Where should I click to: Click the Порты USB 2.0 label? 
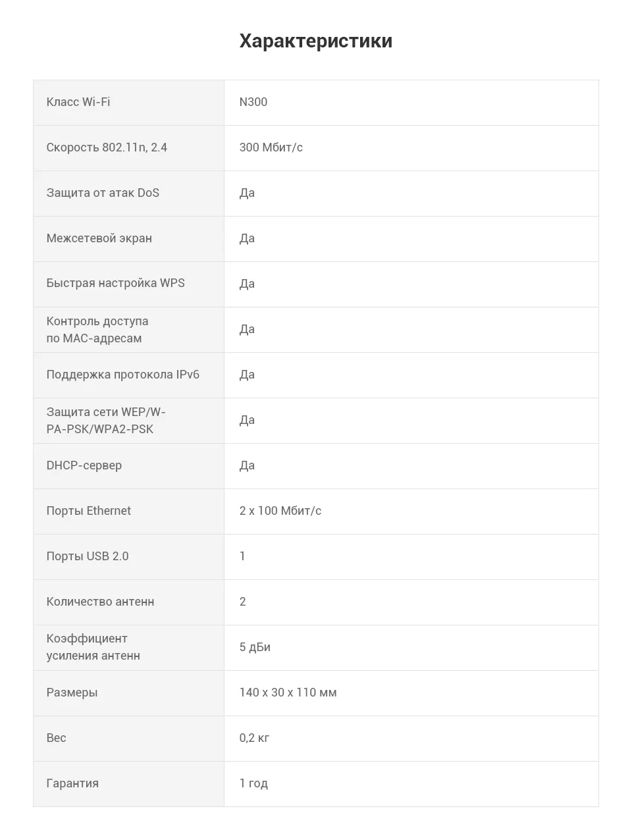pyautogui.click(x=88, y=556)
